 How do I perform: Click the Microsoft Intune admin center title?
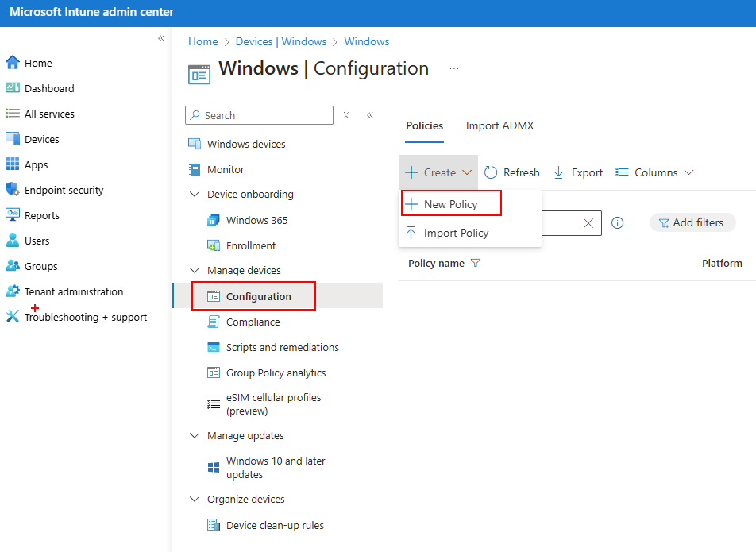click(x=91, y=12)
